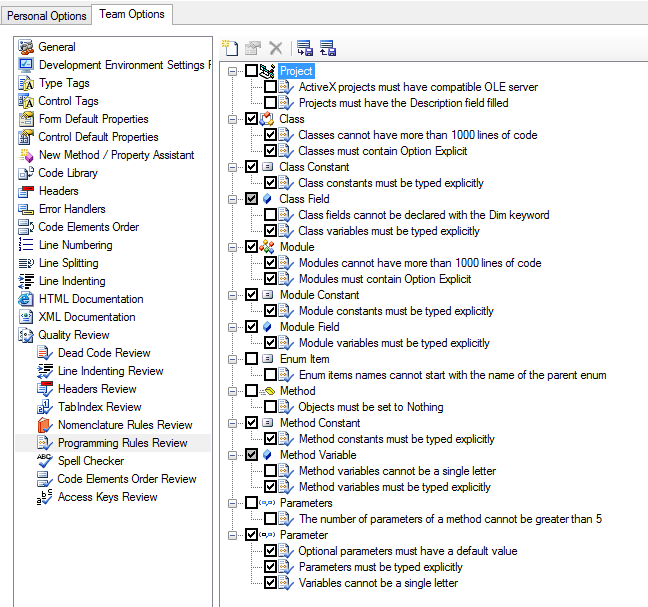
Task: Click the import rules toolbar icon
Action: click(305, 48)
